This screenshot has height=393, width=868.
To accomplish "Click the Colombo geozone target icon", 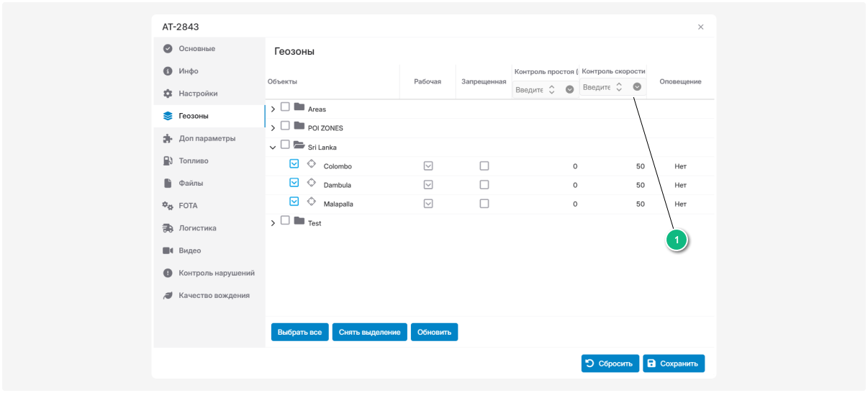I will click(312, 164).
